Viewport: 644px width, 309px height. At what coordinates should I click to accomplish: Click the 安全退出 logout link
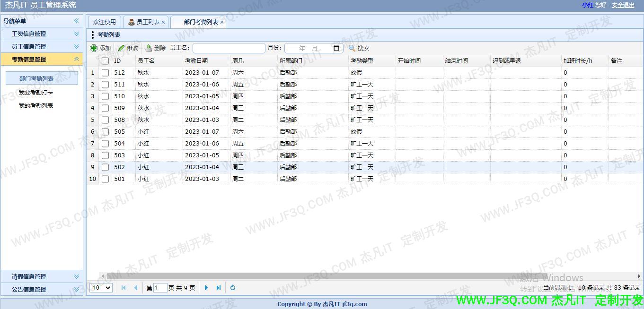coord(622,5)
